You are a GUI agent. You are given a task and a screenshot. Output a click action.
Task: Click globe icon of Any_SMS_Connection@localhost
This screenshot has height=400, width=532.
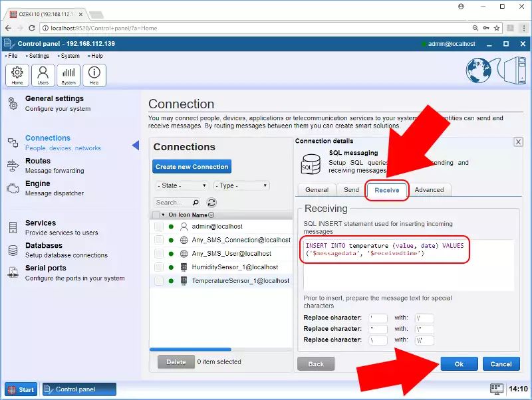coord(184,240)
